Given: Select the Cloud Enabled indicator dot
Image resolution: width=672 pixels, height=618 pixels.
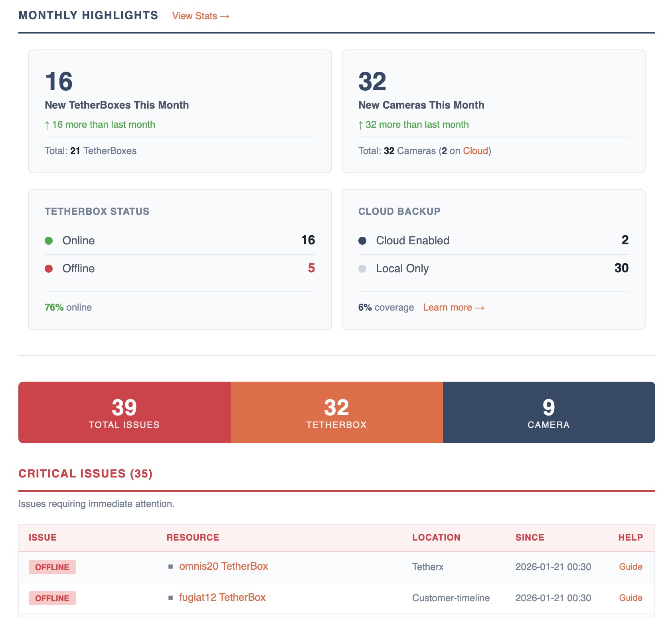Looking at the screenshot, I should [x=363, y=240].
